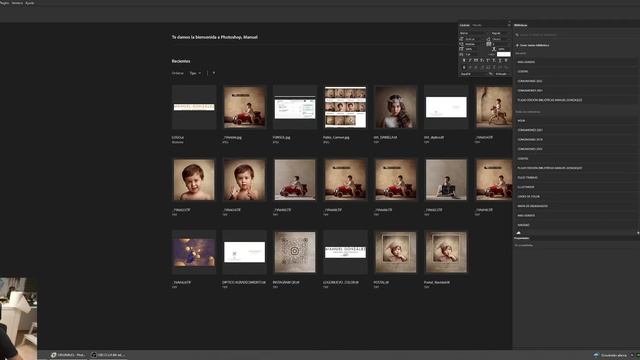Open the INSTAGRAM QR.tif file
640x360 pixels.
[295, 252]
